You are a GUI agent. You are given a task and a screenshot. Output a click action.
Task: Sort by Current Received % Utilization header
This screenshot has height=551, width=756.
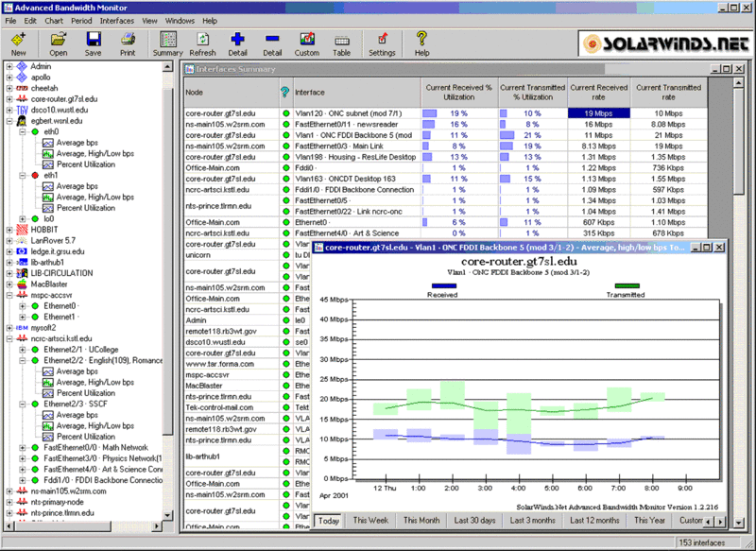(x=459, y=92)
